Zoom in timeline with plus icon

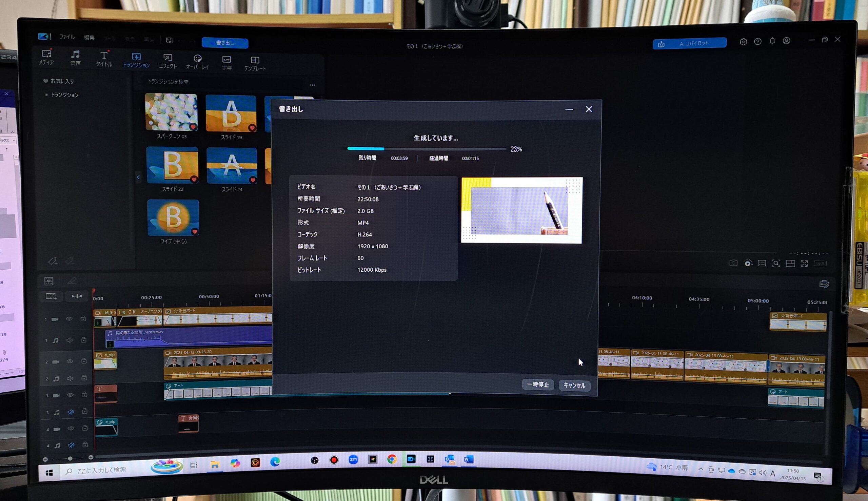coord(91,457)
